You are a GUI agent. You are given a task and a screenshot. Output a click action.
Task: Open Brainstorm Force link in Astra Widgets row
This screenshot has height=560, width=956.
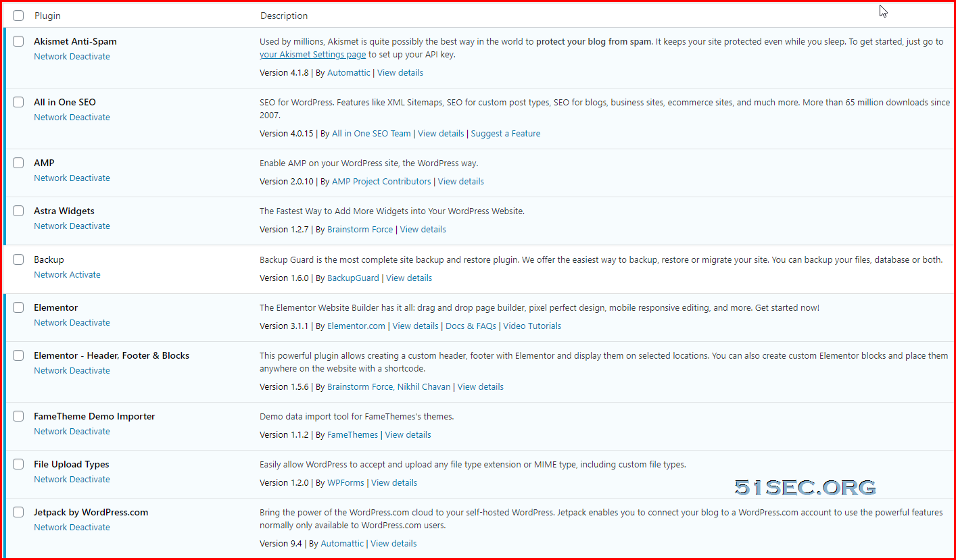coord(360,230)
